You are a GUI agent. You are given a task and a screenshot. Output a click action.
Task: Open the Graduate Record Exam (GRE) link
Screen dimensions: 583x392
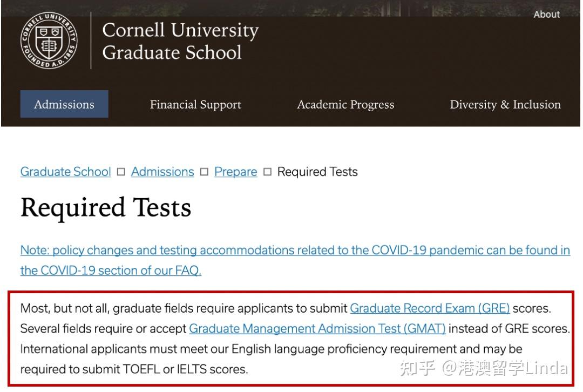pyautogui.click(x=430, y=308)
